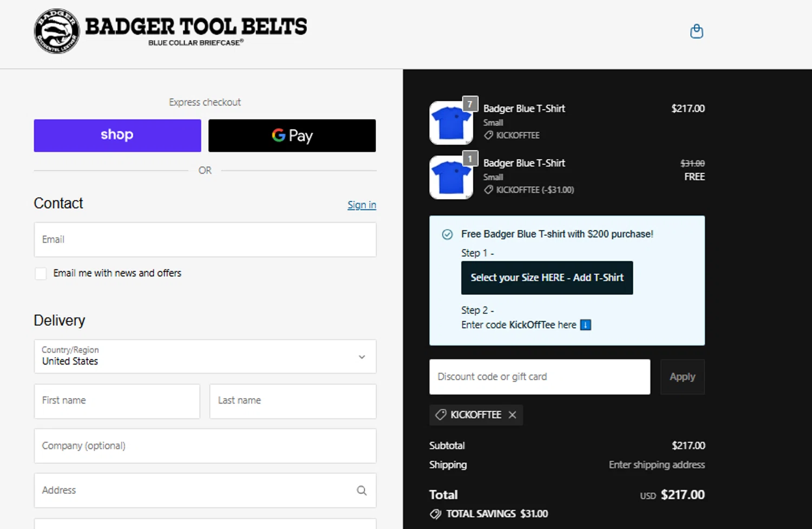Click the struck-through $31.00 price
This screenshot has height=529, width=812.
tap(692, 163)
